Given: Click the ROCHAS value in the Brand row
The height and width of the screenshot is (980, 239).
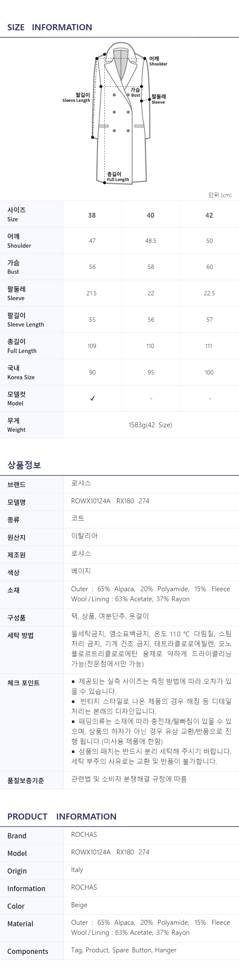Looking at the screenshot, I should point(84,834).
